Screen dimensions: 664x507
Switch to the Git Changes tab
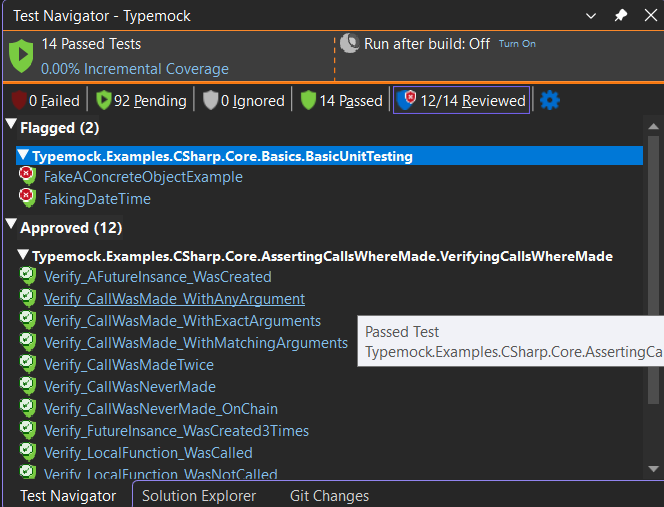(329, 496)
